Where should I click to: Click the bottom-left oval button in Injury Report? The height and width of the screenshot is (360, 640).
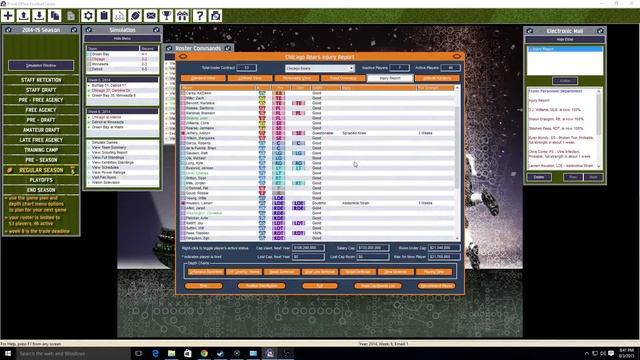[x=203, y=286]
